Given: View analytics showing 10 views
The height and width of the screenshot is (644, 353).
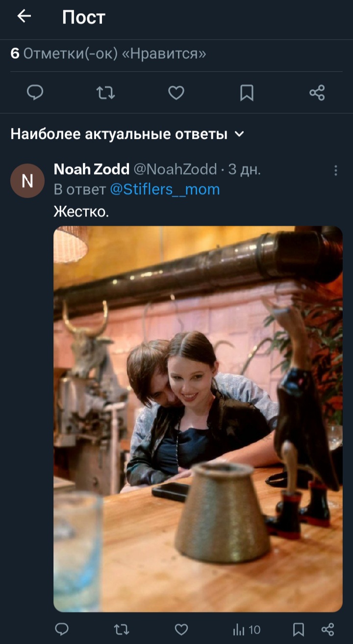Looking at the screenshot, I should 246,629.
